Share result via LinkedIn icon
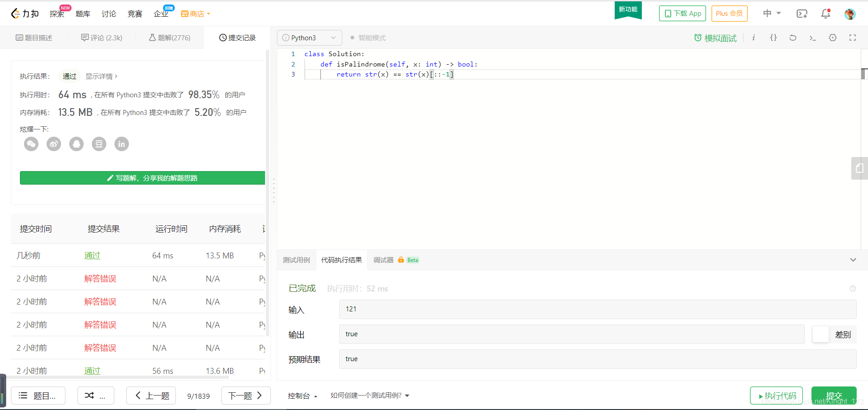868x410 pixels. 122,144
